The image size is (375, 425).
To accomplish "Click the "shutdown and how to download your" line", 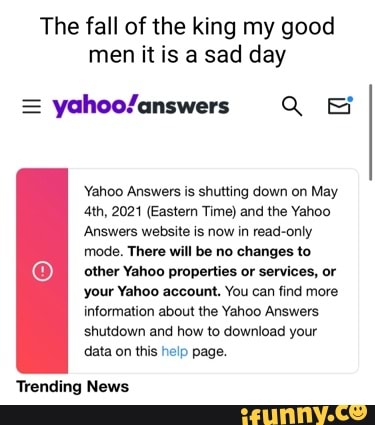I will click(200, 332).
